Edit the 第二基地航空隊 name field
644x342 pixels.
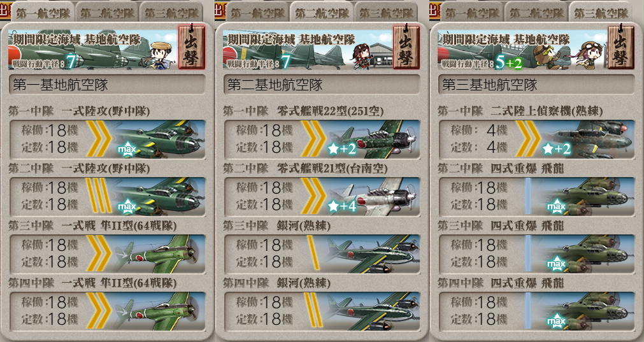tap(322, 85)
